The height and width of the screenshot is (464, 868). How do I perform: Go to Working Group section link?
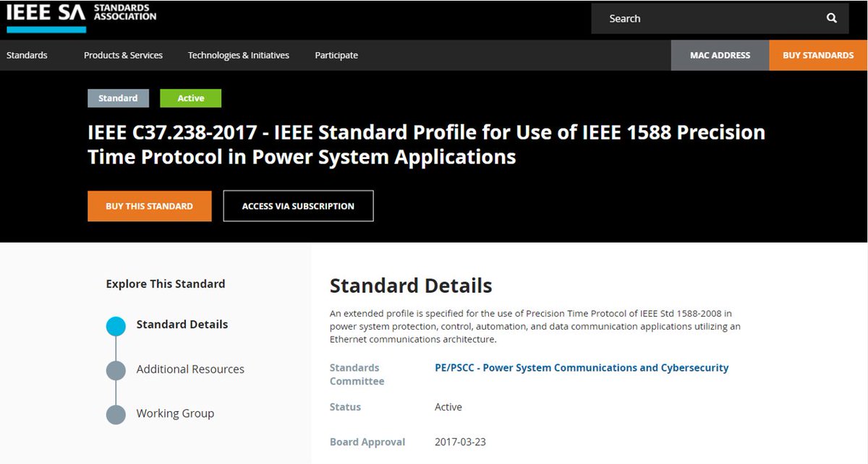point(175,413)
